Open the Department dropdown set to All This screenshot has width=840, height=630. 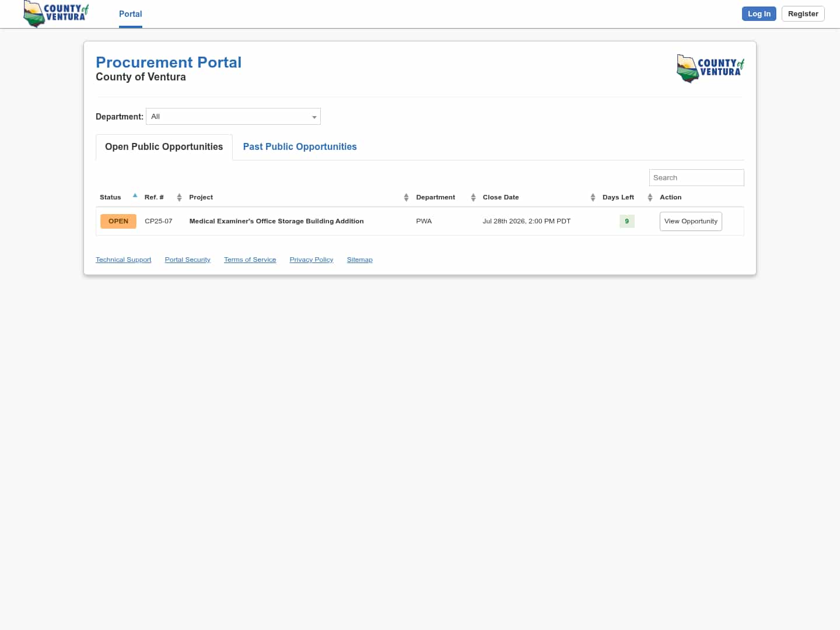pos(233,117)
